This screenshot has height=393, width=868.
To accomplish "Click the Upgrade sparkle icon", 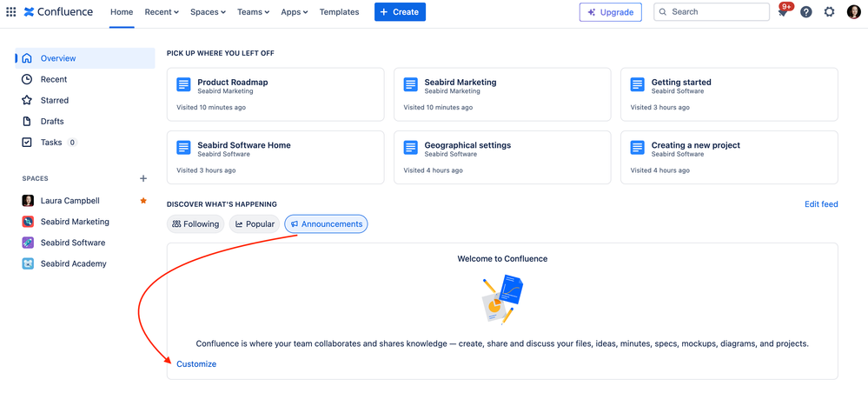I will (592, 12).
